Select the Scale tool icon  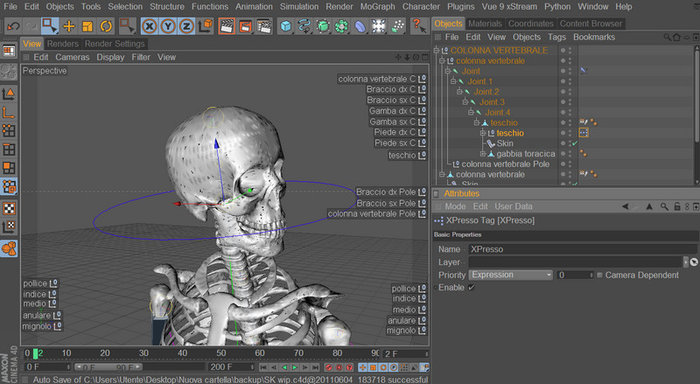click(x=87, y=26)
